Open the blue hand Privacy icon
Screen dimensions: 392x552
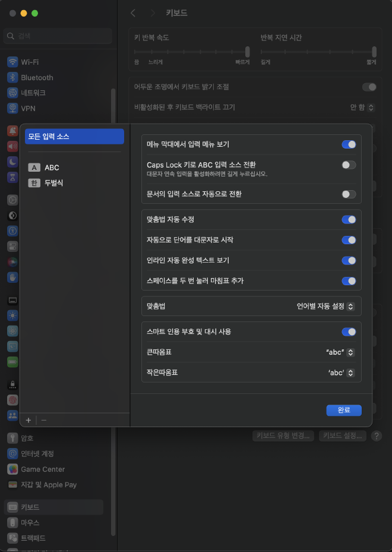point(12,277)
